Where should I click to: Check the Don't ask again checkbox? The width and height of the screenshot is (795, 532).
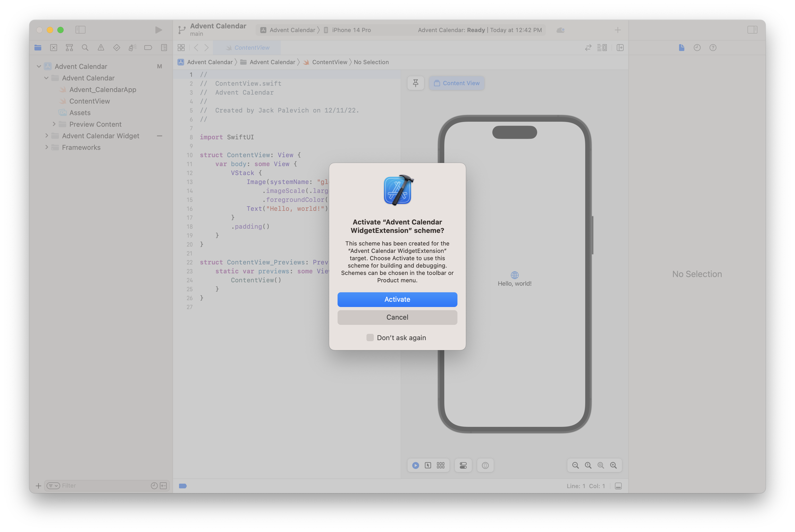(x=370, y=337)
